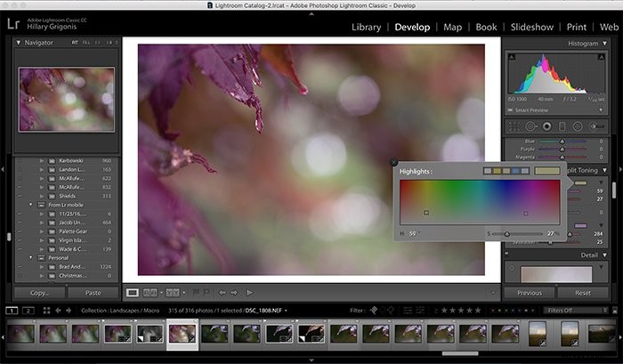Select the Adjustment Brush tool

coord(597,126)
